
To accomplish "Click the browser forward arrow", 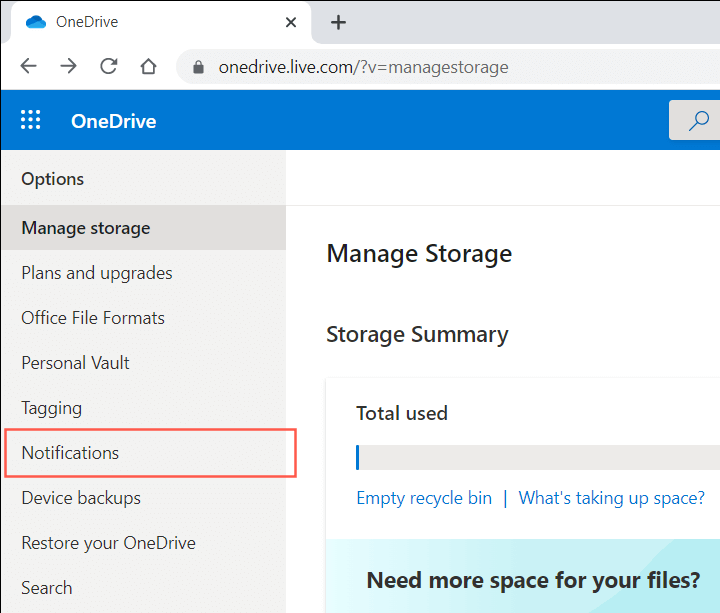I will pos(68,67).
